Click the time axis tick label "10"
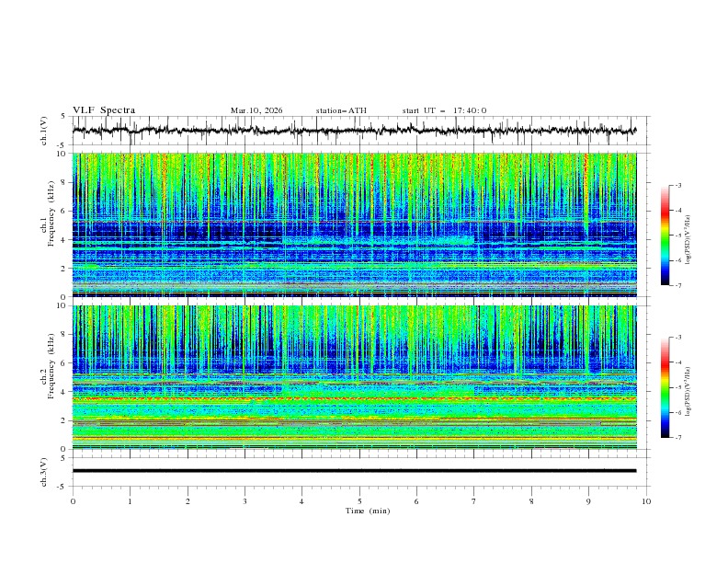The width and height of the screenshot is (728, 563). click(646, 501)
